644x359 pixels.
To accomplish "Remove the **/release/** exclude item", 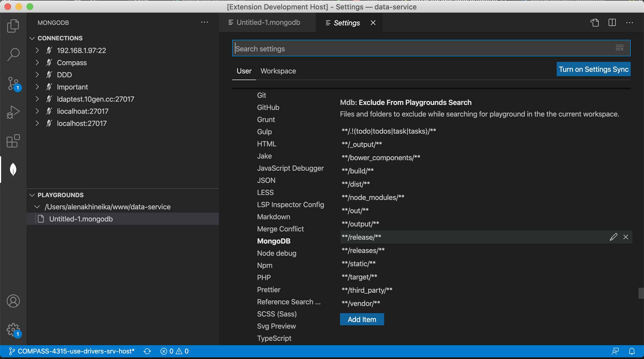I will point(626,237).
